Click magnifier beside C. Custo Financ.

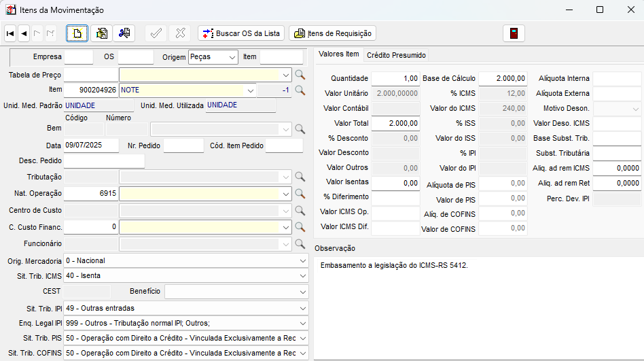click(300, 227)
